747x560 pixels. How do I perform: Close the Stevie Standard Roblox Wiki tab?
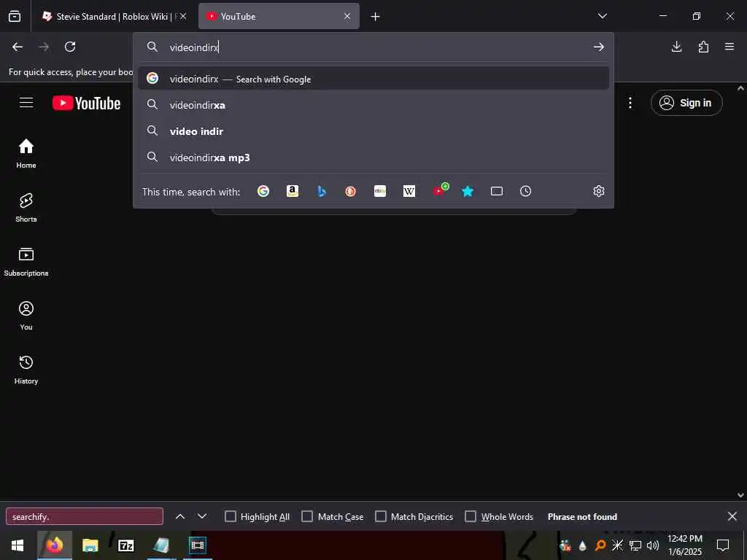click(x=183, y=17)
